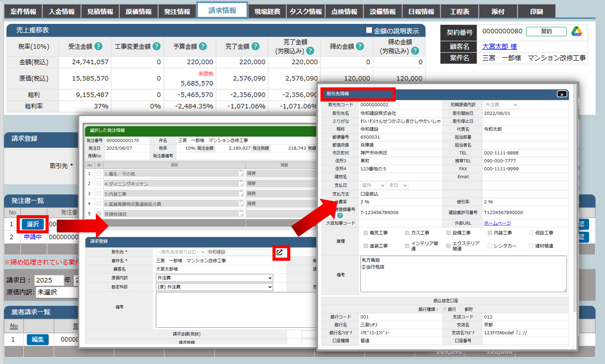Toggle the 仮設工事 checkbox

click(x=531, y=233)
